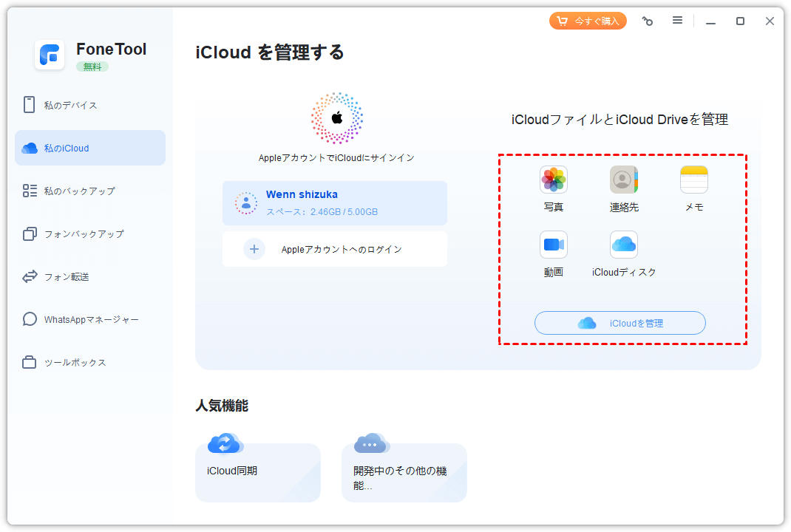Open the iCloud同期 feature card
Viewport: 791px width, 532px height.
pyautogui.click(x=257, y=472)
